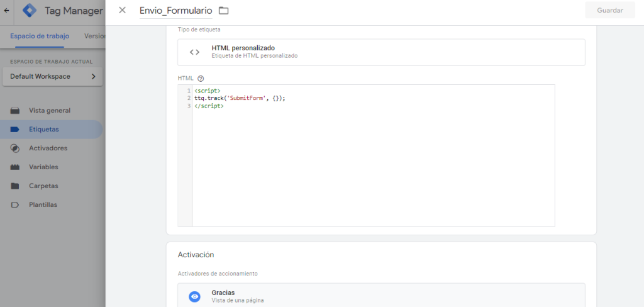Open the HTML help question mark icon
The height and width of the screenshot is (307, 644).
point(201,78)
